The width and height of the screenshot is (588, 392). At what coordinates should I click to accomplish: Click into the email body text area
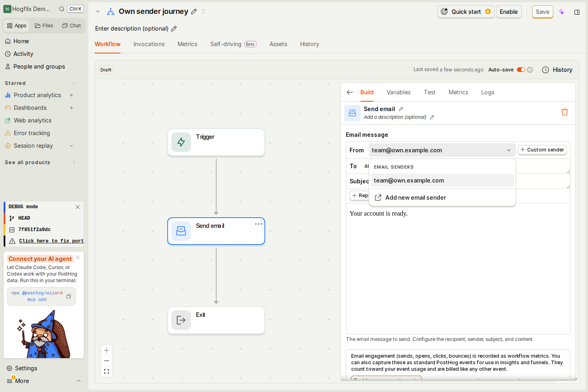(458, 269)
